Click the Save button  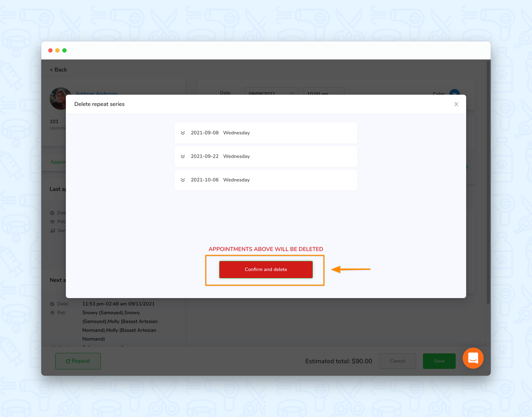pyautogui.click(x=439, y=361)
